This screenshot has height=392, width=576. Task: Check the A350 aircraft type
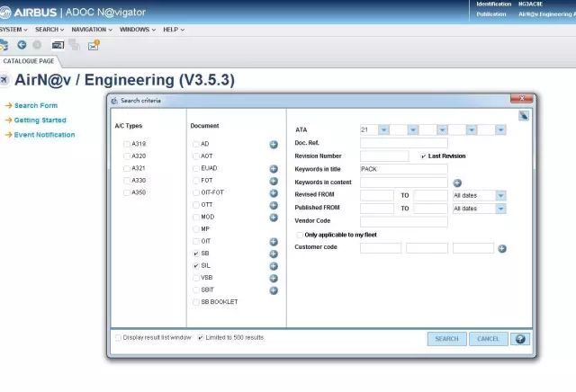(x=127, y=192)
